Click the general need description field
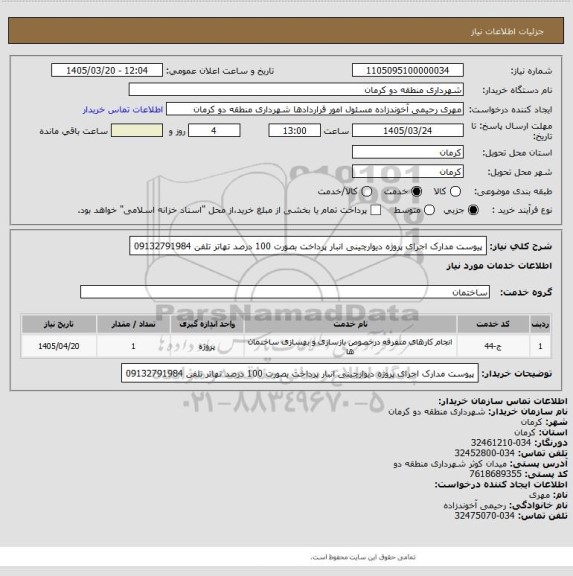573x576 pixels. point(308,246)
